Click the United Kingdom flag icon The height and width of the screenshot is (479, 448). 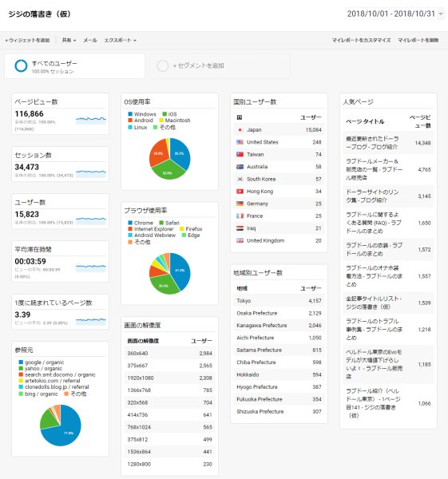tap(240, 240)
